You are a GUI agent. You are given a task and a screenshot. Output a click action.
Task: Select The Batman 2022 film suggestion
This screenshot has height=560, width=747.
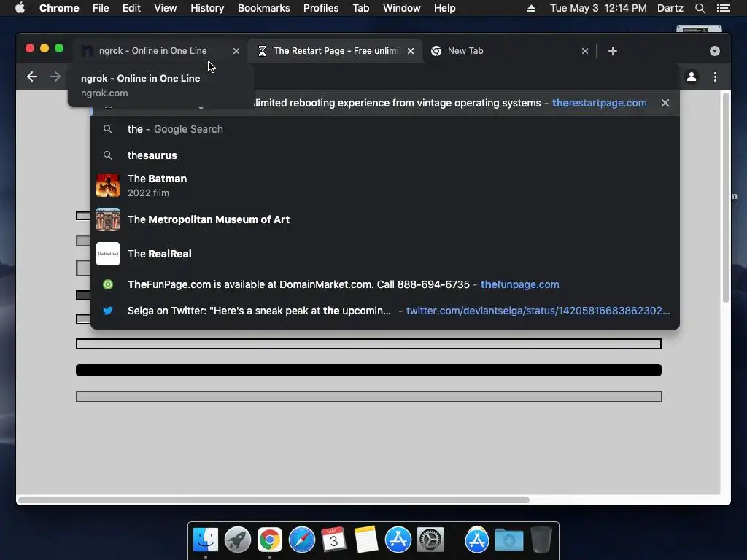385,185
